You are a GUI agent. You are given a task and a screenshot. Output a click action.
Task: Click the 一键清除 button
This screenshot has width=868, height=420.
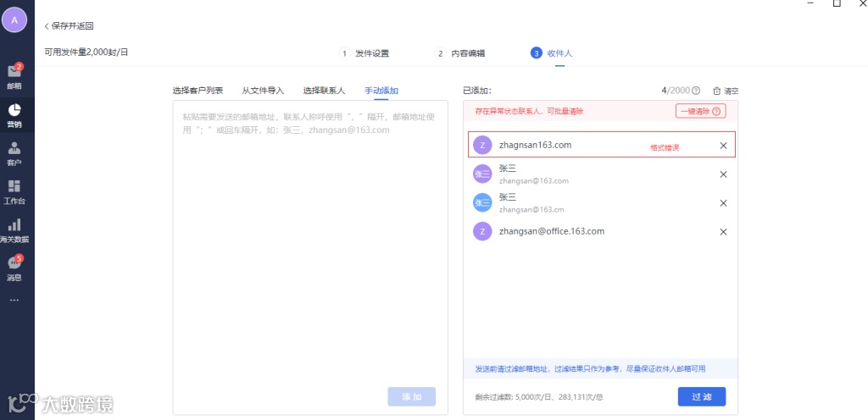(x=700, y=111)
